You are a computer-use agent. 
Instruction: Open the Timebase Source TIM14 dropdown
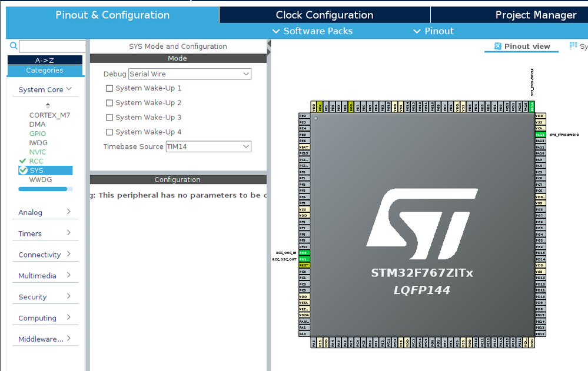click(208, 146)
